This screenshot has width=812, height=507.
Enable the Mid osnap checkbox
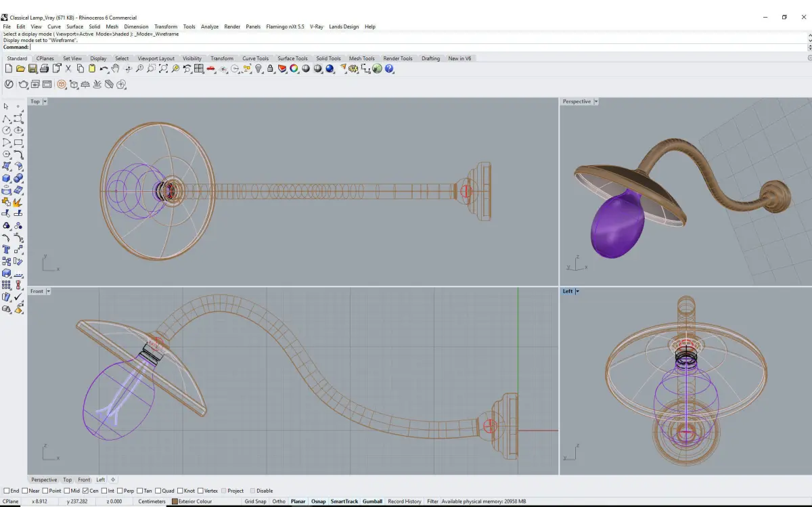67,491
